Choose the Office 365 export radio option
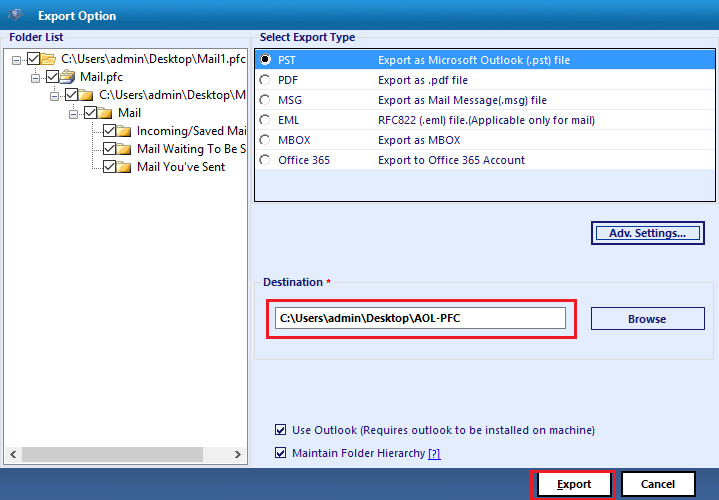Screen dimensions: 719x500 tap(265, 160)
